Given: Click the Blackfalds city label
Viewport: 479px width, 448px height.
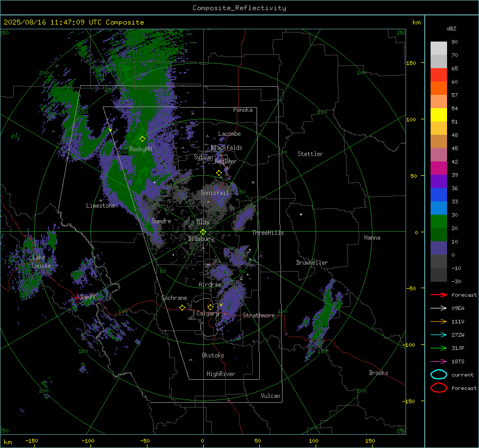Looking at the screenshot, I should tap(226, 148).
